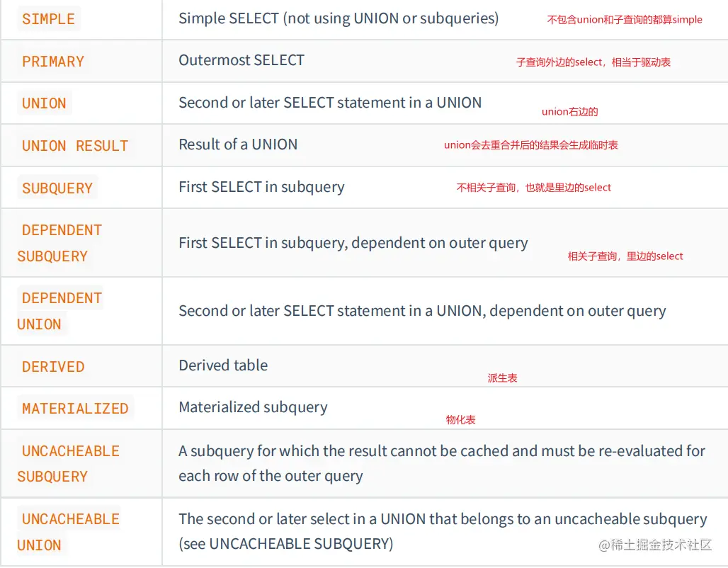Click the UNCACHEABLE UNION label

click(x=69, y=532)
